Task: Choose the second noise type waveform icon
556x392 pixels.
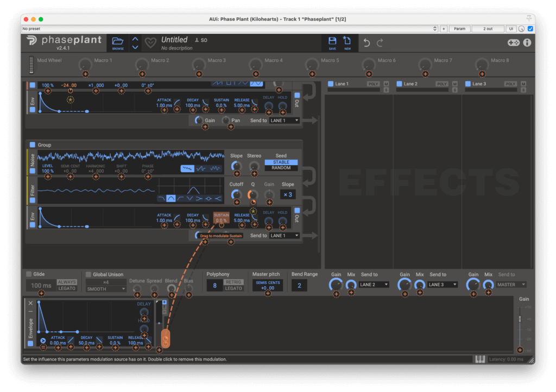Action: [201, 168]
